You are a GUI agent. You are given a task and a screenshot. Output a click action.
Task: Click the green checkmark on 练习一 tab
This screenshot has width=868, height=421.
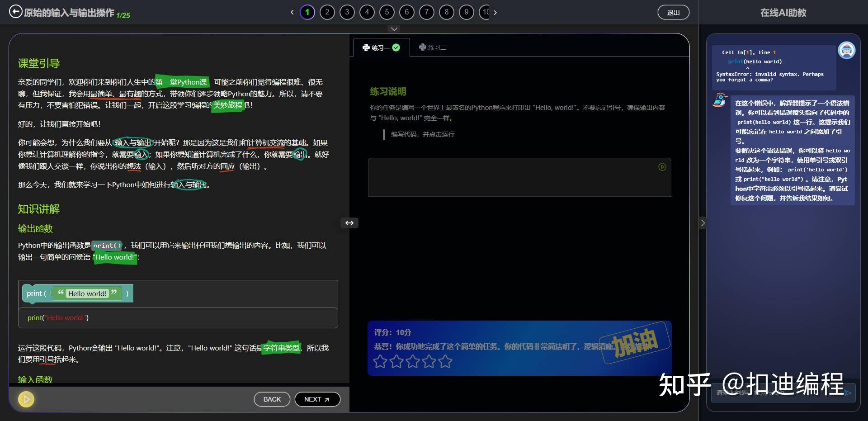[x=396, y=47]
